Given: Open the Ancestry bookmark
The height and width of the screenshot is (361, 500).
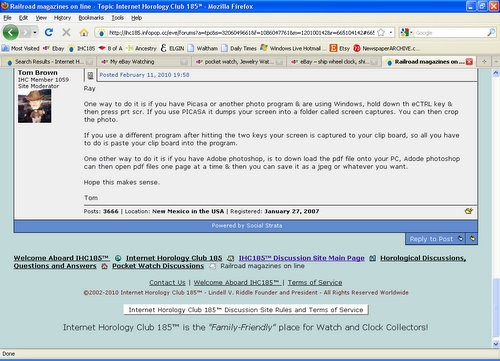Looking at the screenshot, I should (x=141, y=48).
